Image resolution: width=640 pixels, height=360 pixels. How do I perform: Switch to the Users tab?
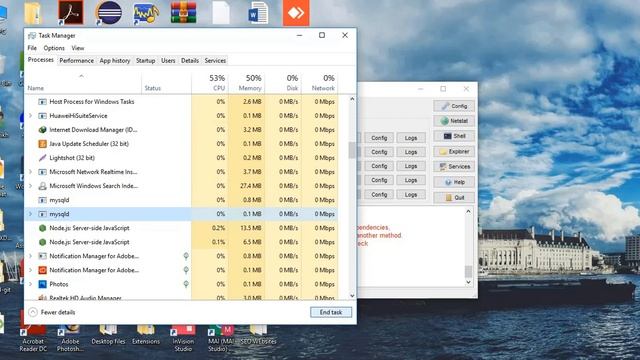click(x=168, y=60)
